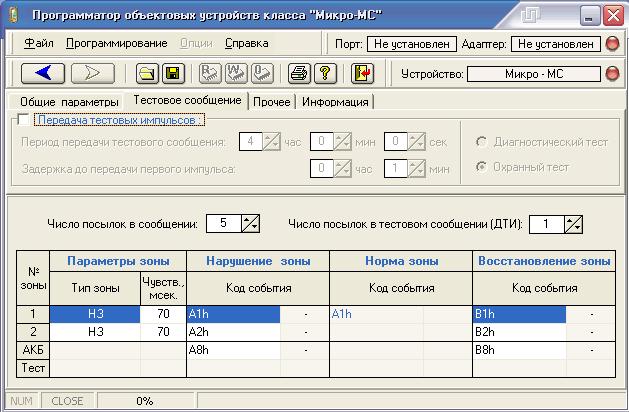Open help with the question mark icon
This screenshot has height=412, width=629.
pyautogui.click(x=325, y=73)
